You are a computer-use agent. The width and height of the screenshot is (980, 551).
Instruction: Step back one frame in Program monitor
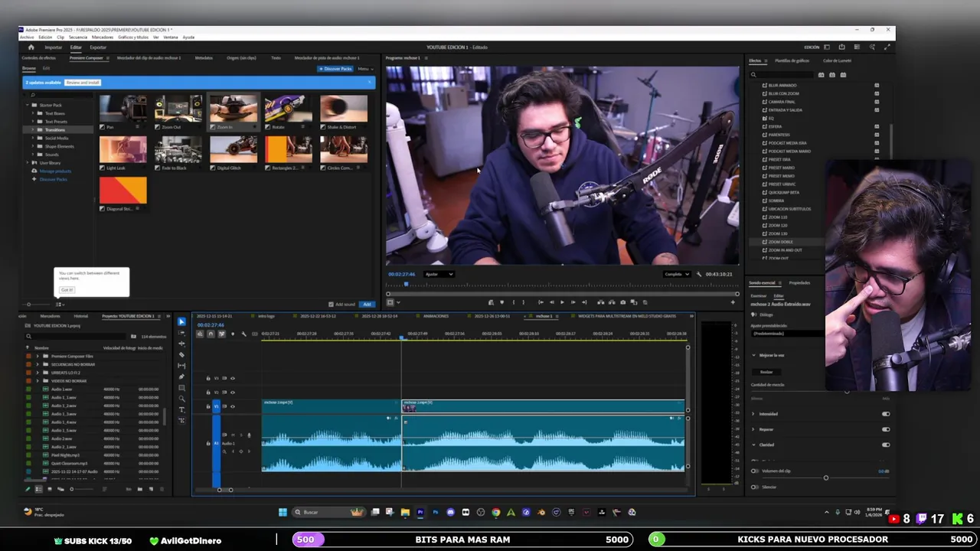[x=551, y=302]
